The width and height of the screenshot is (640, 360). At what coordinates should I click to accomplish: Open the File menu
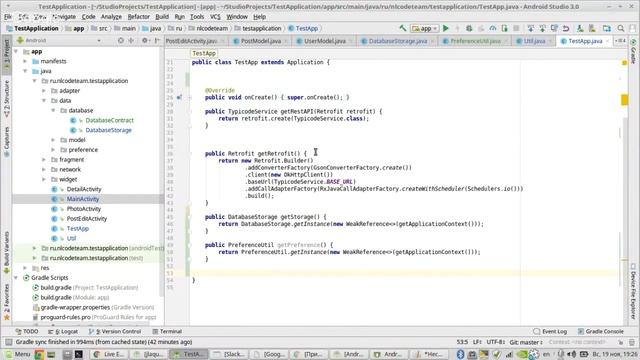[x=8, y=17]
